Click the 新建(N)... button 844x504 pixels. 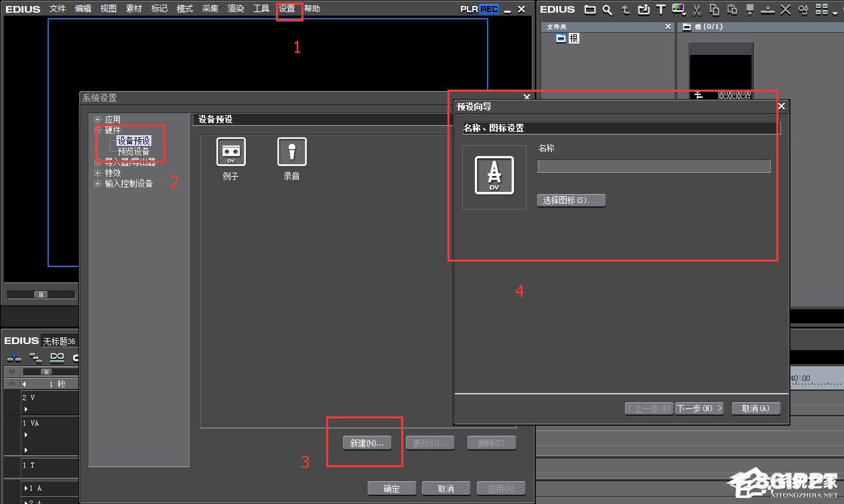[366, 443]
